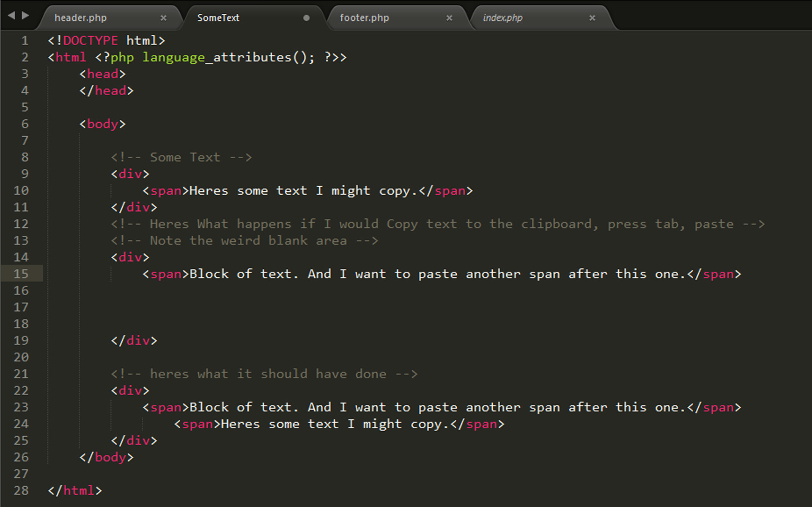
Task: Close the footer.php tab
Action: tap(449, 18)
